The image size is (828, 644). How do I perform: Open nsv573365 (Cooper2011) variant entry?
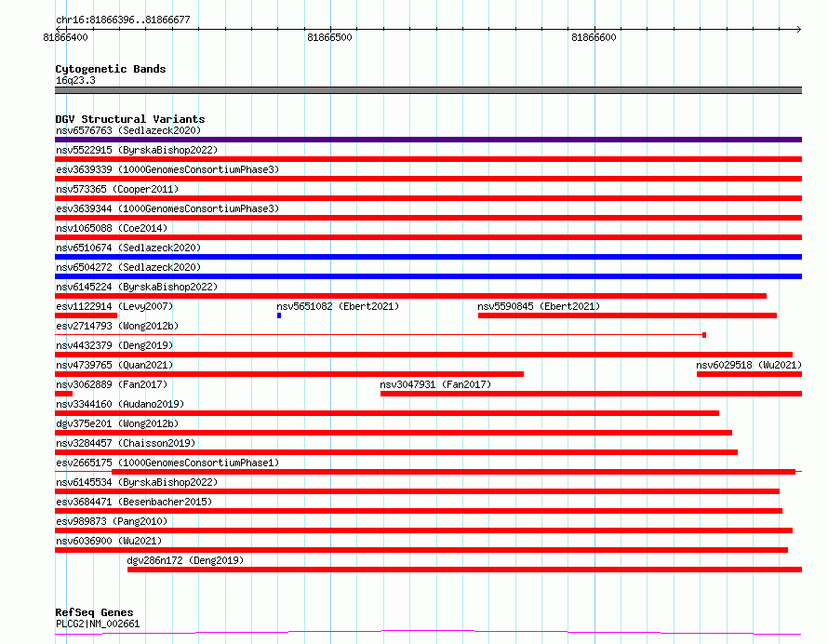click(x=117, y=189)
